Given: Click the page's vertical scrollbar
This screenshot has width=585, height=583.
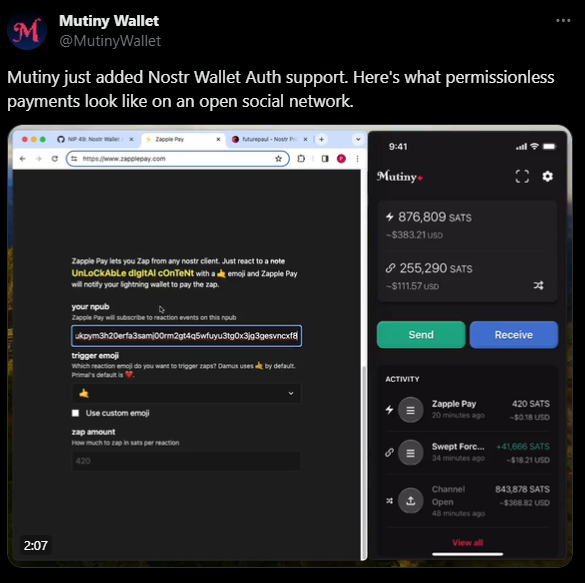Looking at the screenshot, I should click(364, 463).
